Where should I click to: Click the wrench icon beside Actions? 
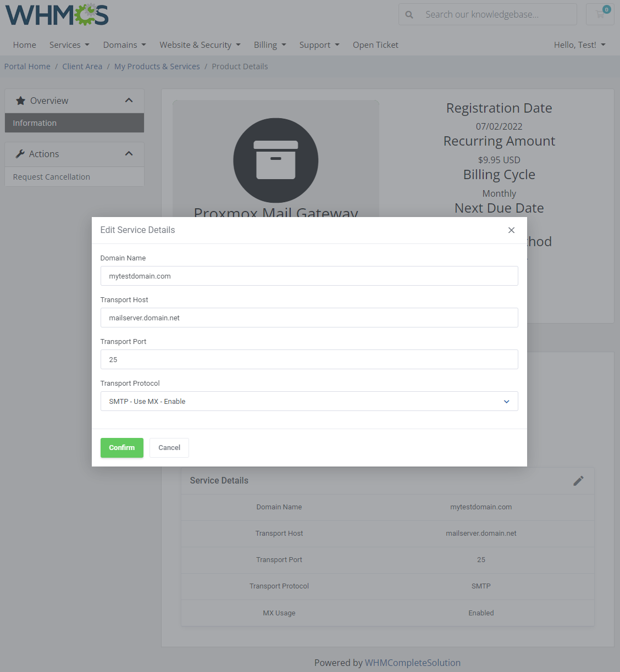[x=20, y=154]
